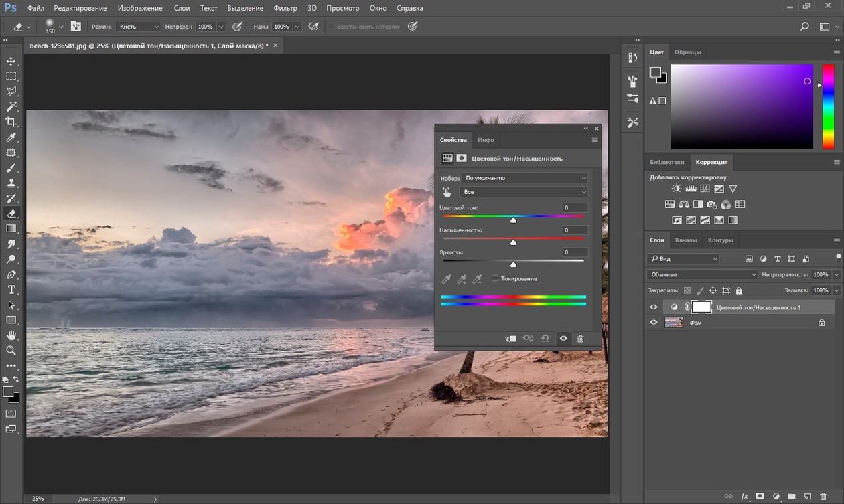Viewport: 844px width, 504px height.
Task: Choose the Zoom magnifier tool
Action: coord(11,350)
